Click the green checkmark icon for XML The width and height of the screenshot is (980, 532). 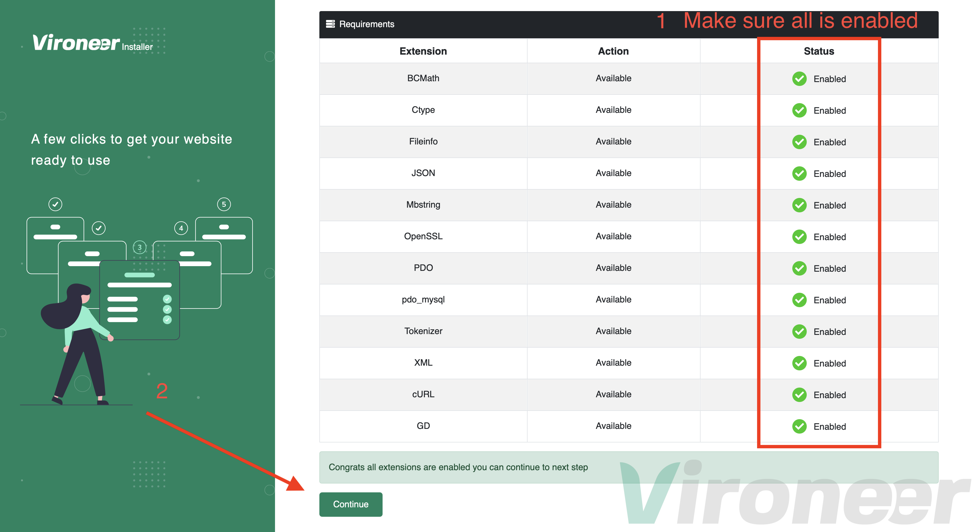pyautogui.click(x=799, y=363)
